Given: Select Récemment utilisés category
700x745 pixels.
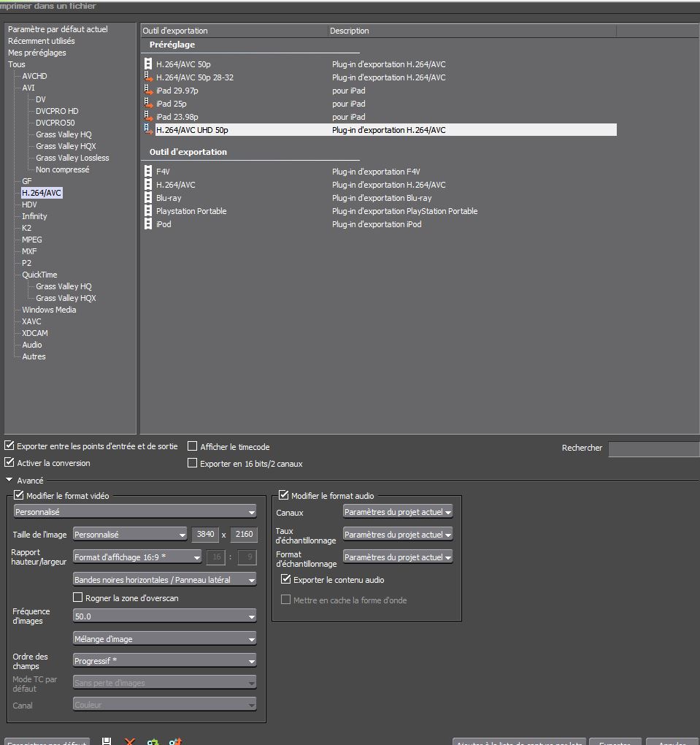Looking at the screenshot, I should click(x=42, y=41).
